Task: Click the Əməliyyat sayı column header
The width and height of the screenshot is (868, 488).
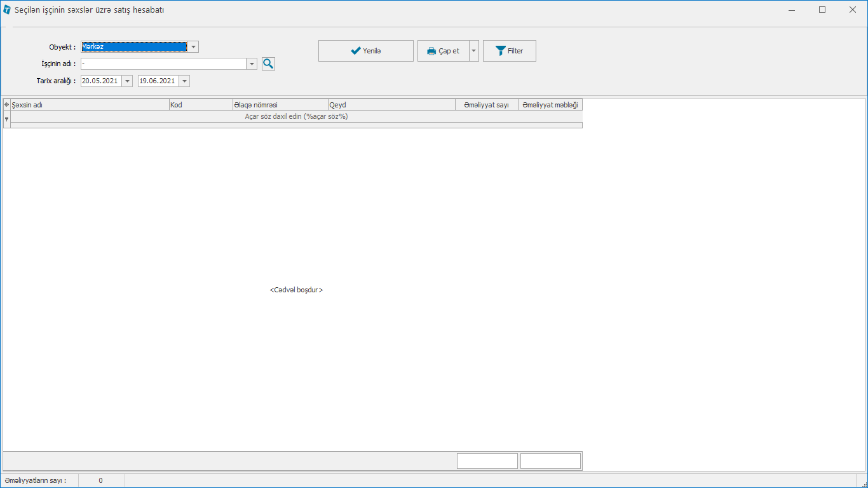Action: point(487,105)
